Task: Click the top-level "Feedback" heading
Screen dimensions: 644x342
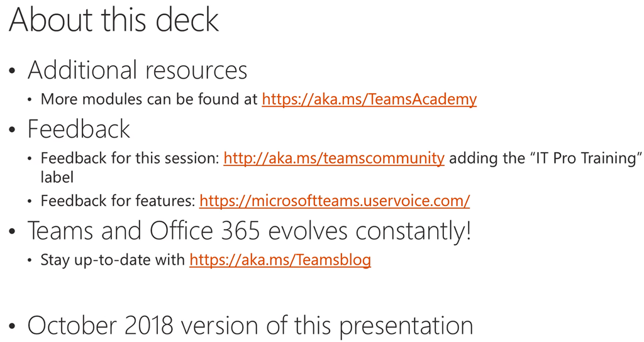Action: coord(79,129)
